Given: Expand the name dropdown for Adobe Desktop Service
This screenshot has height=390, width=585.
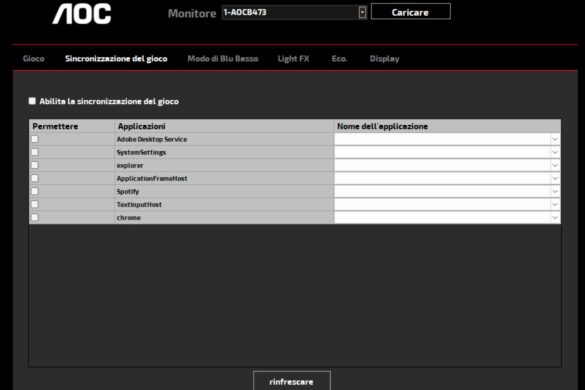Looking at the screenshot, I should tap(555, 139).
